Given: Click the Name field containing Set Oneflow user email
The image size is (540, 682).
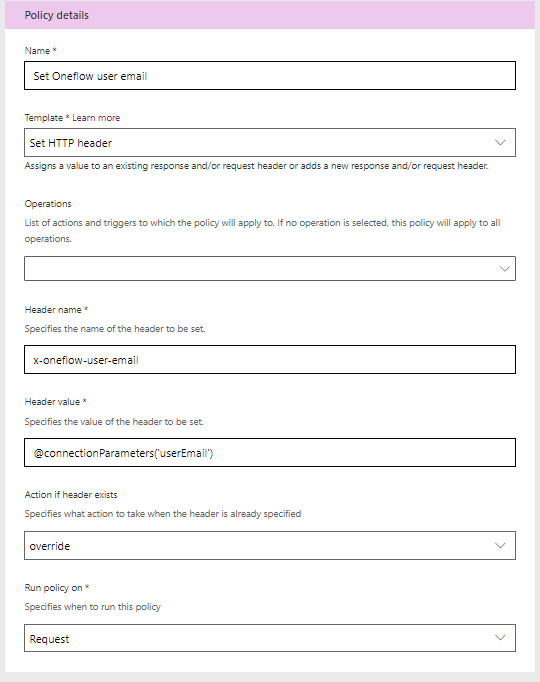Looking at the screenshot, I should [x=270, y=76].
